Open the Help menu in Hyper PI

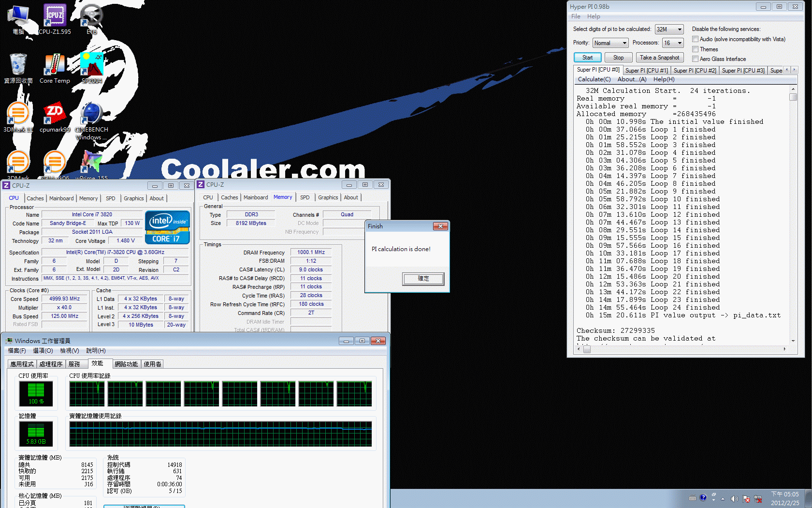(x=594, y=16)
